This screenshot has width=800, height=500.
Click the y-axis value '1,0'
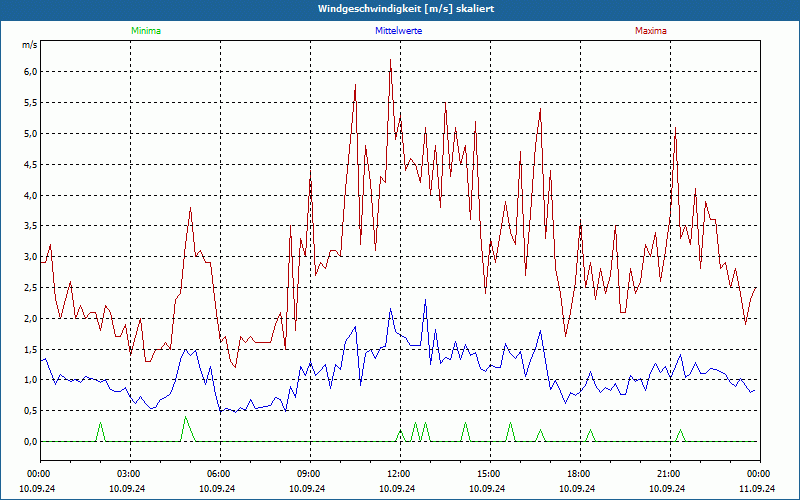[31, 380]
